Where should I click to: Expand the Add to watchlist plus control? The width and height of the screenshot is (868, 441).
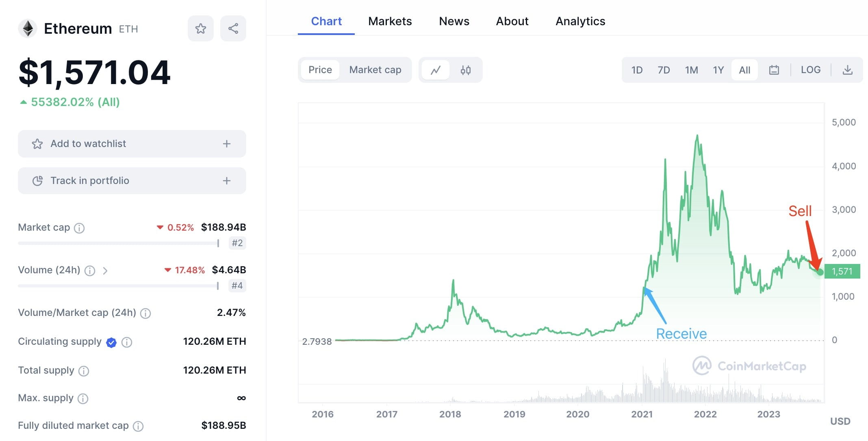pyautogui.click(x=226, y=144)
